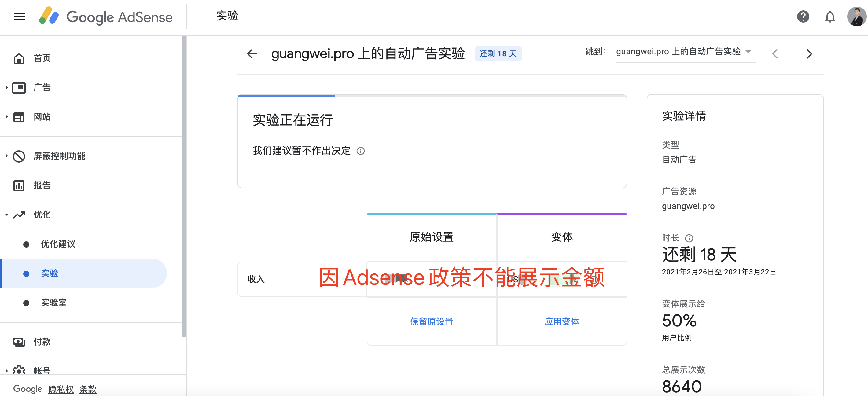This screenshot has height=396, width=868.
Task: Click the Google AdSense logo
Action: click(x=106, y=16)
